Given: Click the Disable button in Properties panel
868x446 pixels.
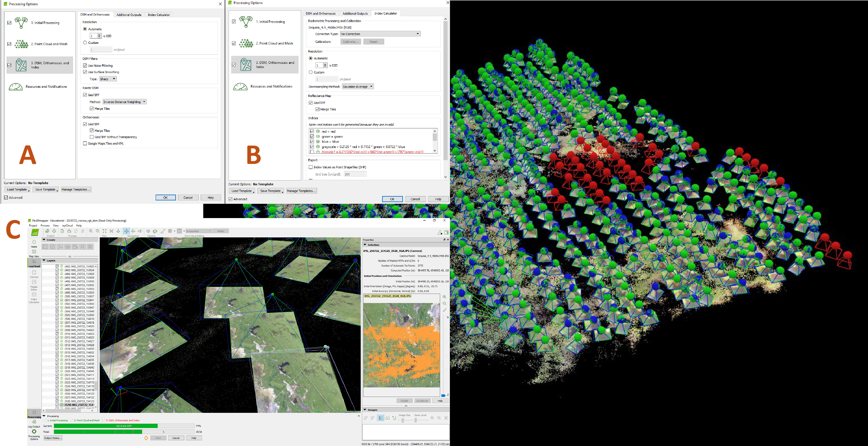Looking at the screenshot, I should coord(404,401).
